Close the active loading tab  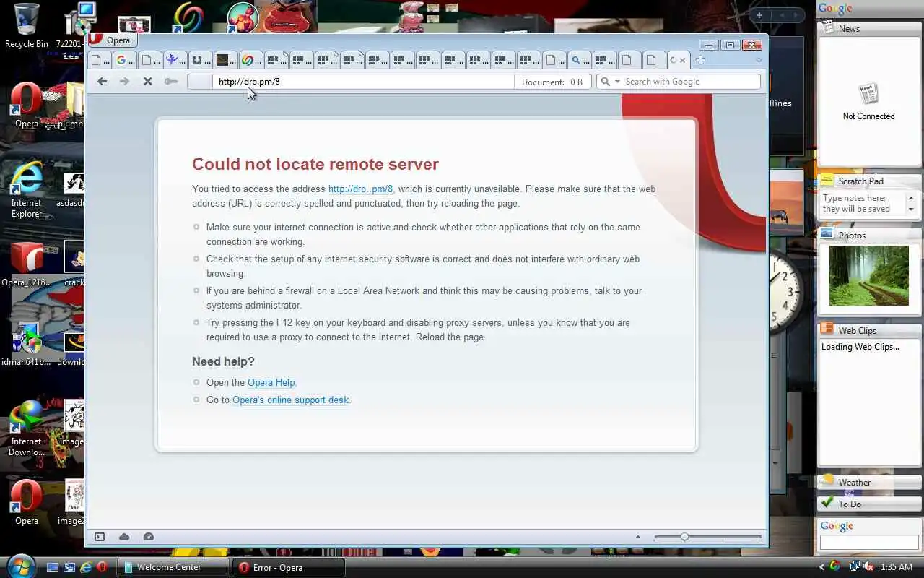683,60
